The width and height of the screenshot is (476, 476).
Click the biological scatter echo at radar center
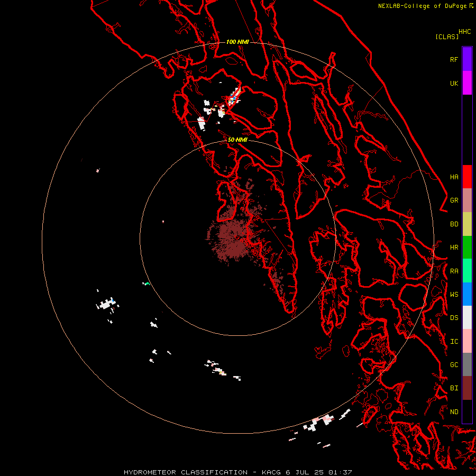(233, 239)
